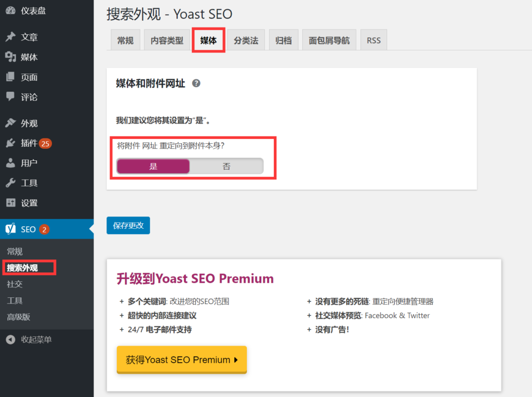Collapse the sidebar with the 收起菜单 arrow

(x=10, y=340)
